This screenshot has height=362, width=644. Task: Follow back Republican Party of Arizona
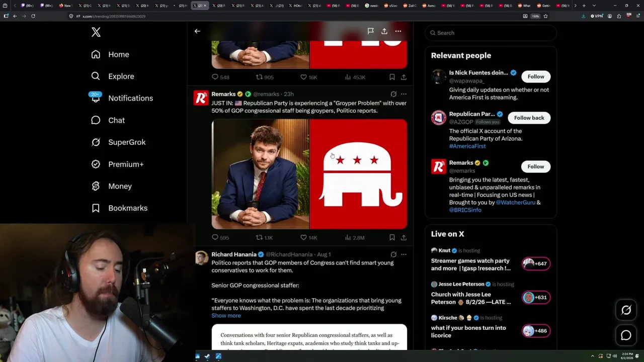529,118
